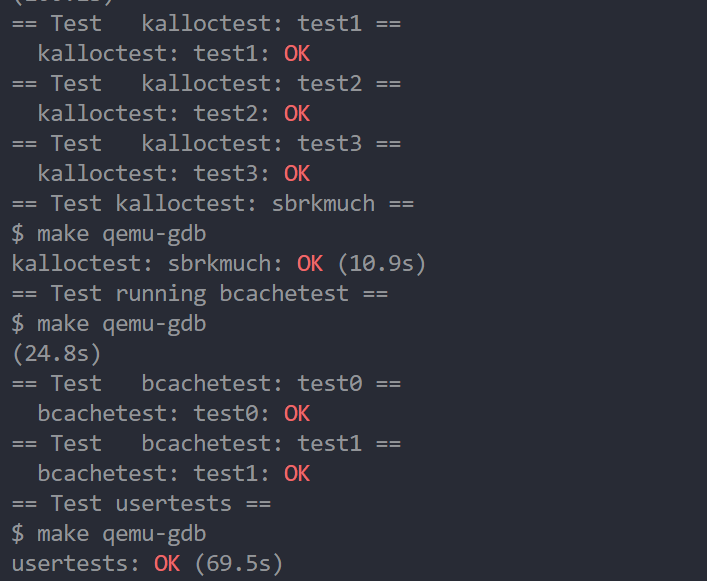Viewport: 707px width, 581px height.
Task: Click the red OK after kalloctest test2
Action: (297, 114)
